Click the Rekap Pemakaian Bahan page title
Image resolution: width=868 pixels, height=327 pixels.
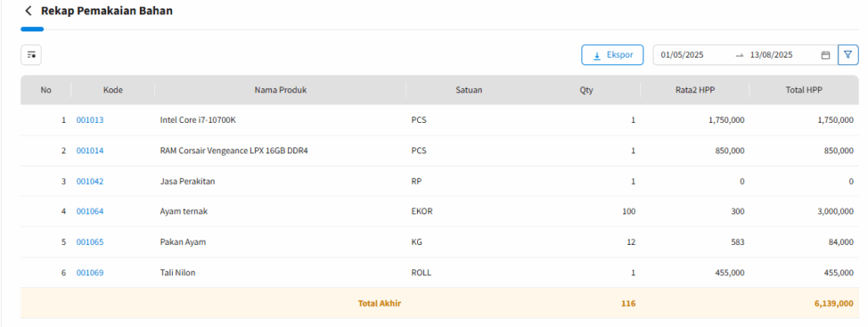point(107,10)
